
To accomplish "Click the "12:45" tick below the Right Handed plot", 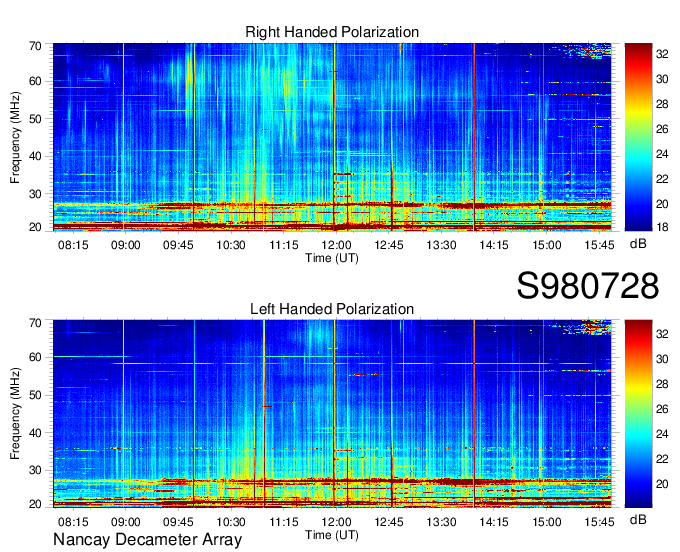I will (x=389, y=245).
